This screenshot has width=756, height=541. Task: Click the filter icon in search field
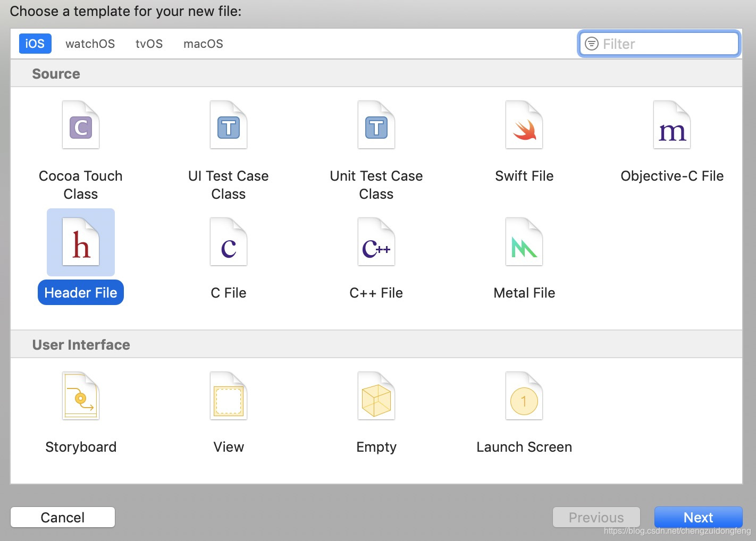coord(592,44)
